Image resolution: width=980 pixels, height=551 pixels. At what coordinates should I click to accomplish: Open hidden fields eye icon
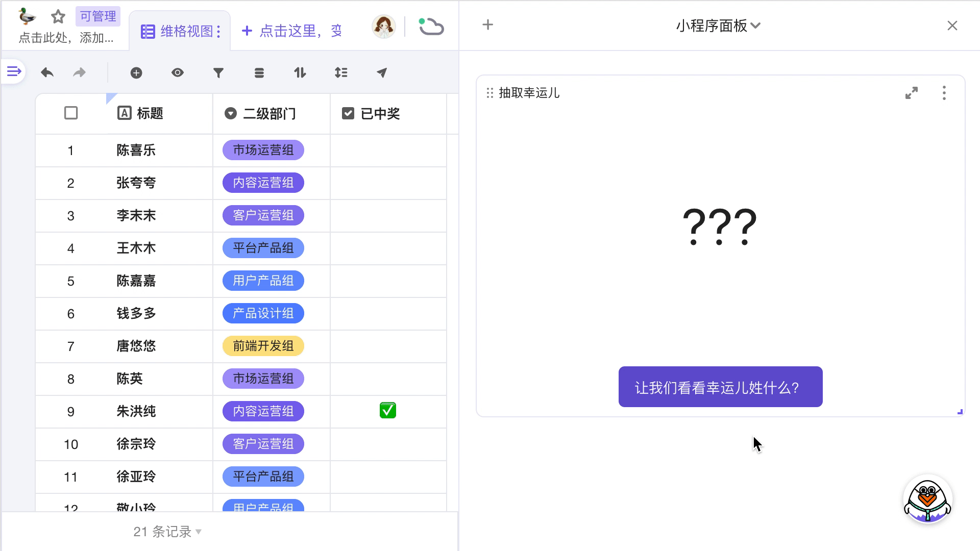tap(177, 73)
